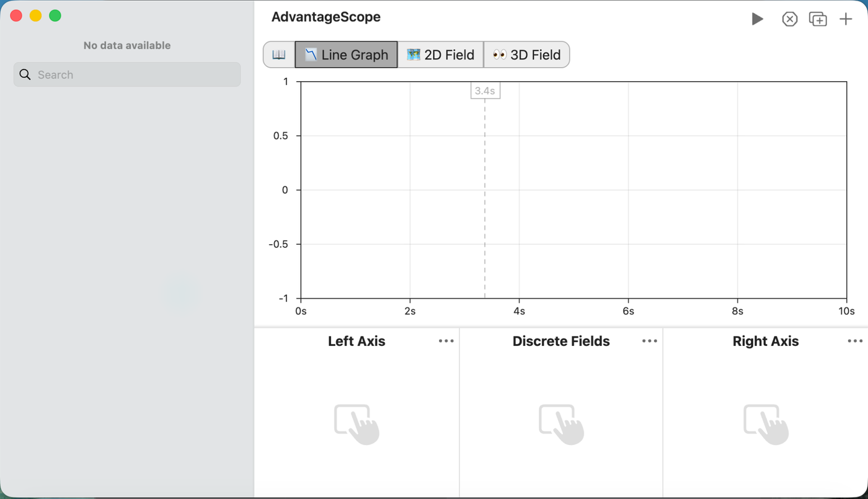Click the Right Axis drop-target hand icon
The image size is (868, 499).
[x=766, y=424]
